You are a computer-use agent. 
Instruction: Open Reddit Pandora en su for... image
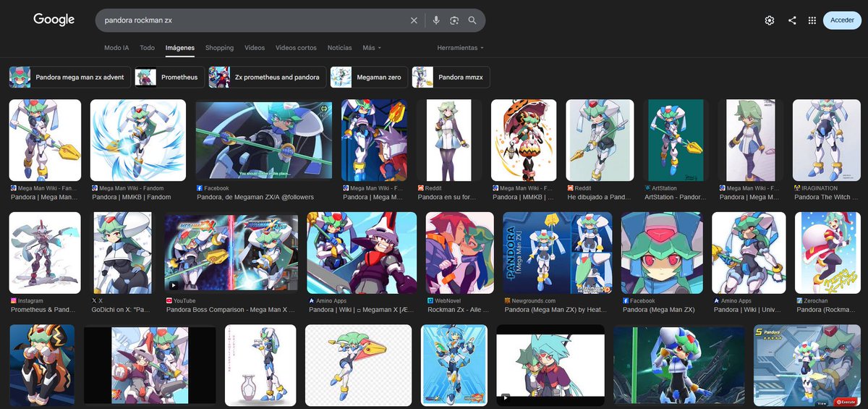coord(448,140)
